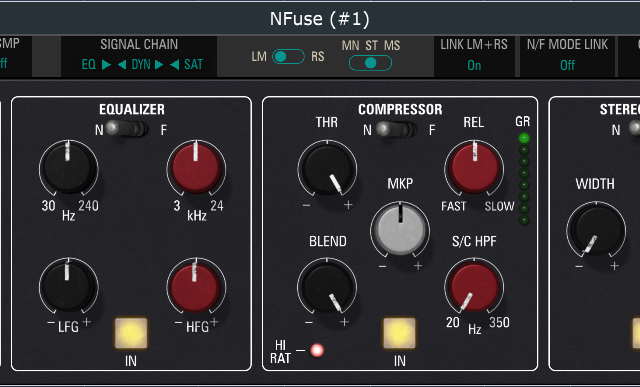Click the SAT label in Signal Chain
The height and width of the screenshot is (387, 640).
pos(193,64)
